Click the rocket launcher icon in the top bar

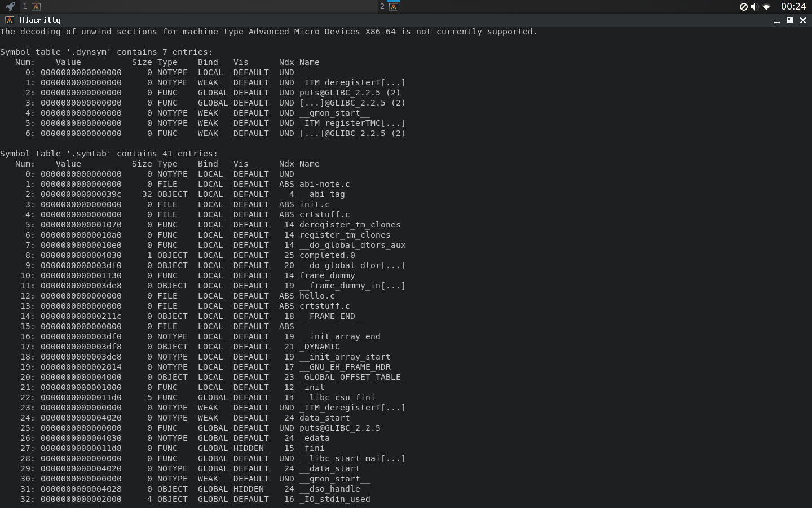click(x=10, y=7)
